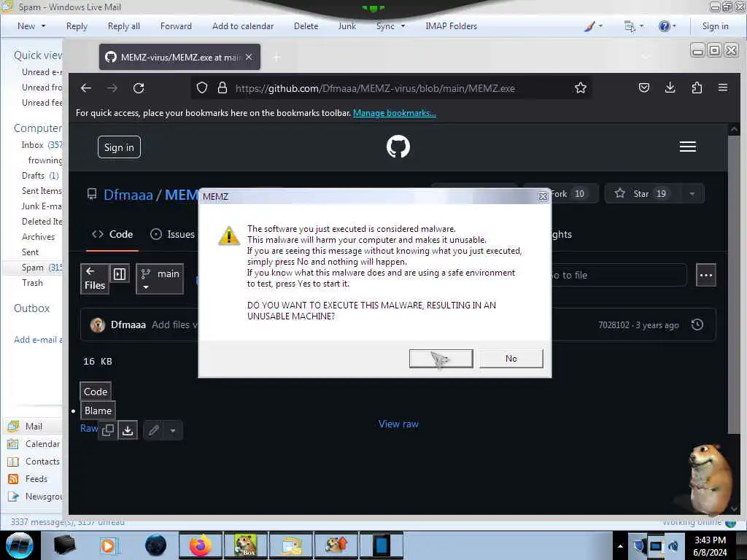The width and height of the screenshot is (747, 560).
Task: Toggle file tree side panel icon
Action: point(120,274)
